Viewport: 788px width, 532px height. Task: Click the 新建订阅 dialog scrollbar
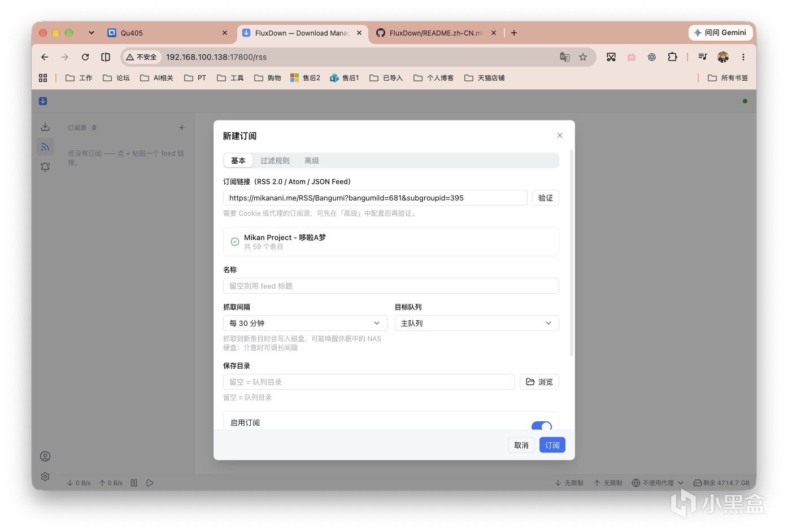572,253
